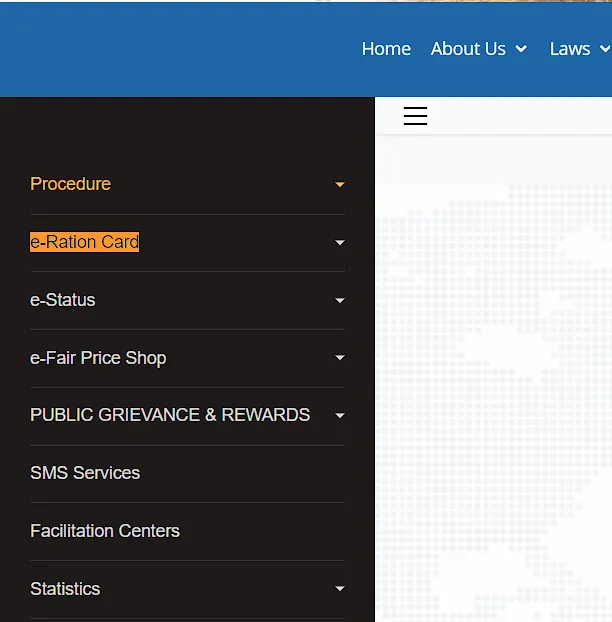Open SMS Services link

point(85,473)
